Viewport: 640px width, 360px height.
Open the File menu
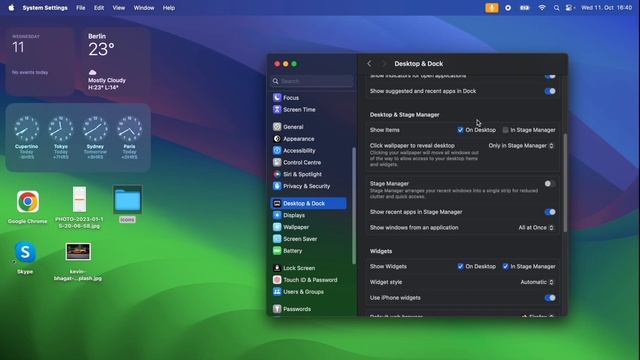81,8
